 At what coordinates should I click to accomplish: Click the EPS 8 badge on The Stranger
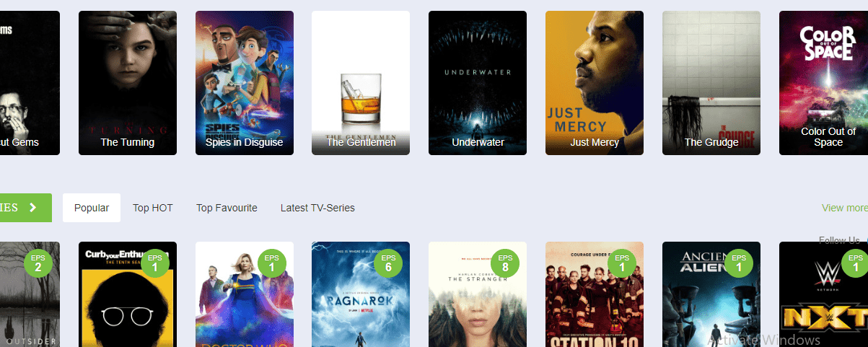point(505,263)
